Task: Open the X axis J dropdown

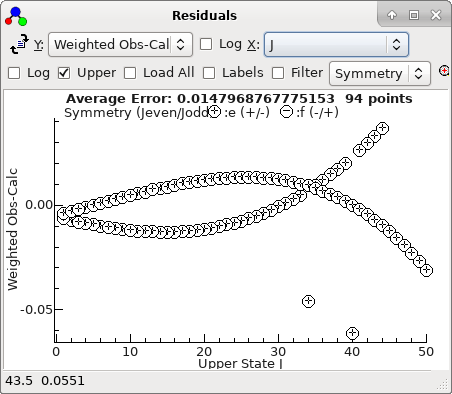Action: point(336,44)
